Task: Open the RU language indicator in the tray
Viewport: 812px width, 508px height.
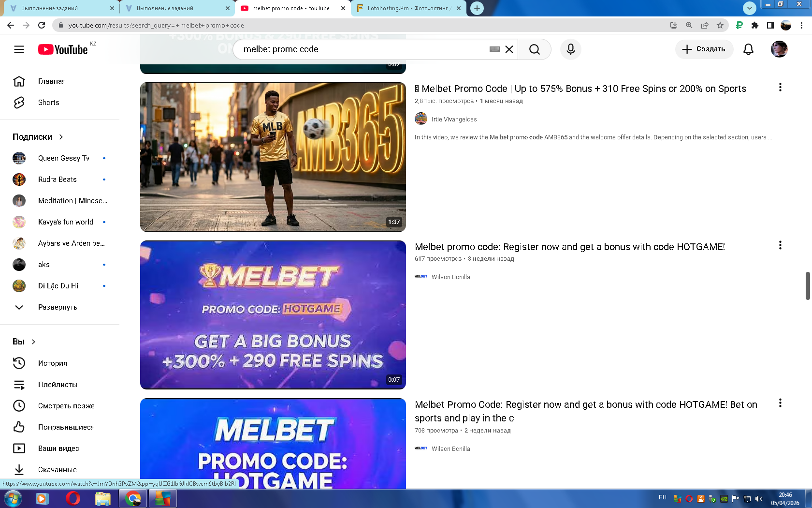Action: pyautogui.click(x=663, y=497)
